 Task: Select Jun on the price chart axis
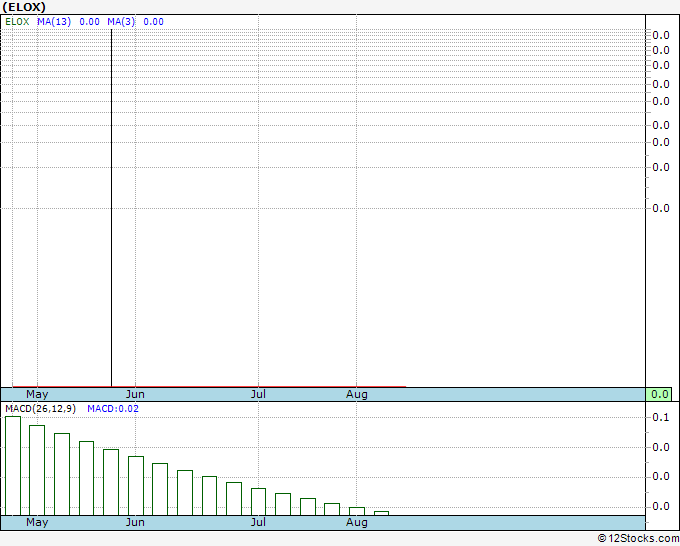pos(135,394)
